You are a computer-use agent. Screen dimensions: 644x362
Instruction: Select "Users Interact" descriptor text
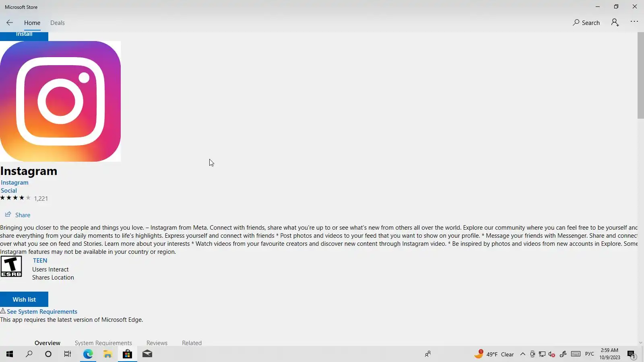[50, 269]
